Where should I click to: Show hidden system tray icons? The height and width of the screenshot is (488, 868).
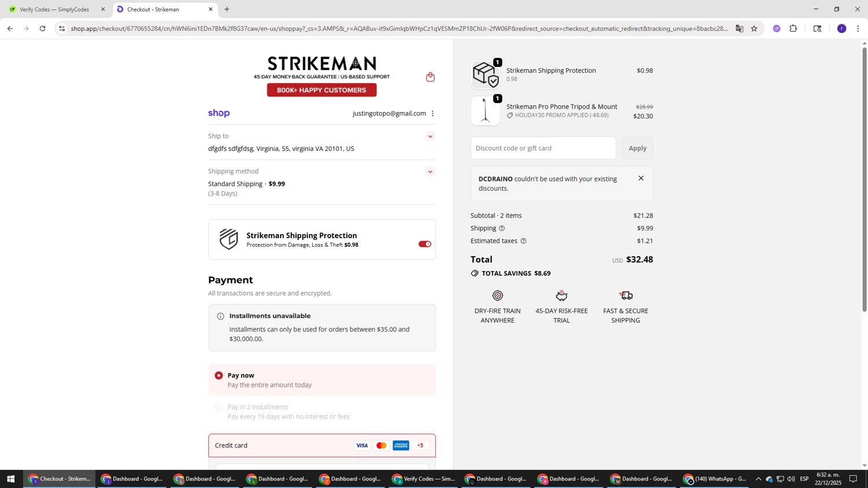coord(758,479)
